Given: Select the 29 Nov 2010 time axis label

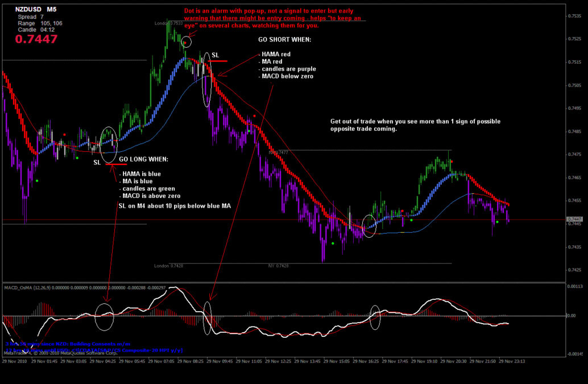Looking at the screenshot, I should coord(15,361).
